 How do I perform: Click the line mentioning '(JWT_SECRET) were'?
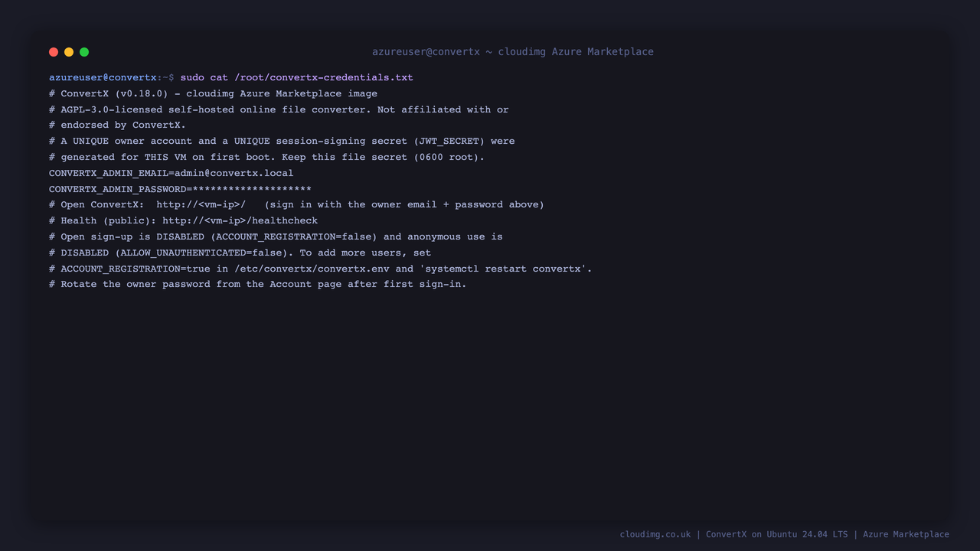[282, 141]
